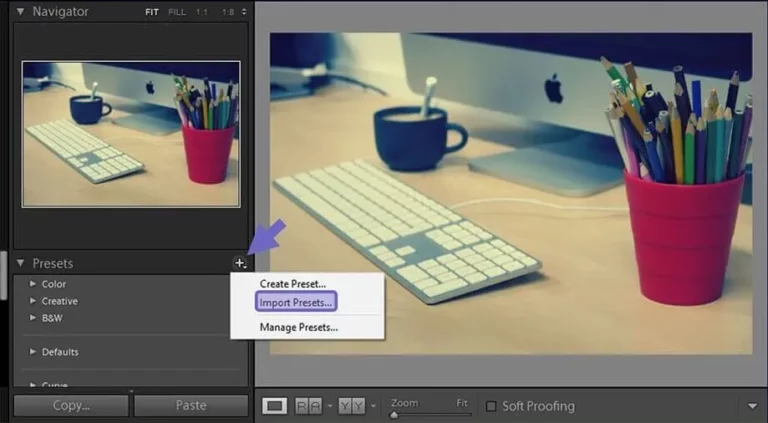Click the main photo in the preview area

pyautogui.click(x=511, y=193)
